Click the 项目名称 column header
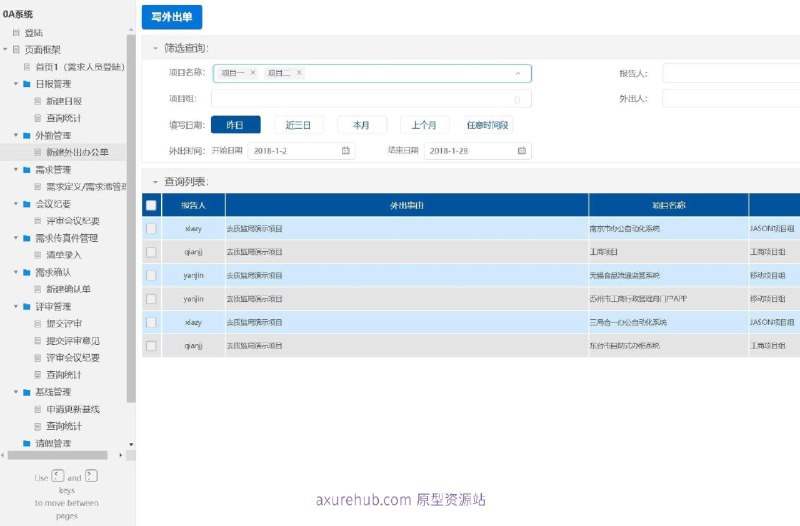This screenshot has width=800, height=526. (x=668, y=206)
